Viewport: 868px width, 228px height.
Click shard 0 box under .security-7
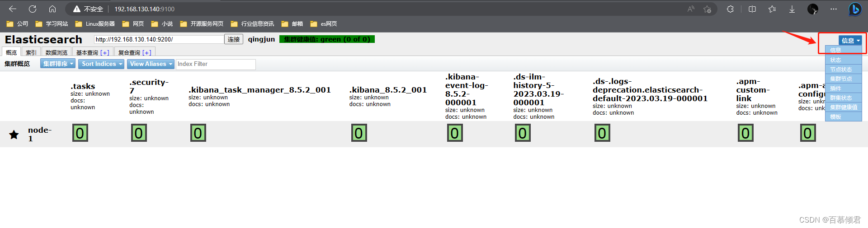point(139,133)
